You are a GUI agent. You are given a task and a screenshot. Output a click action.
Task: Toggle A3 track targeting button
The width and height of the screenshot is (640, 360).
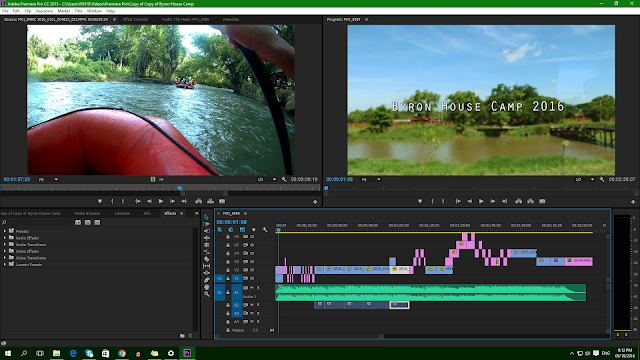[236, 313]
